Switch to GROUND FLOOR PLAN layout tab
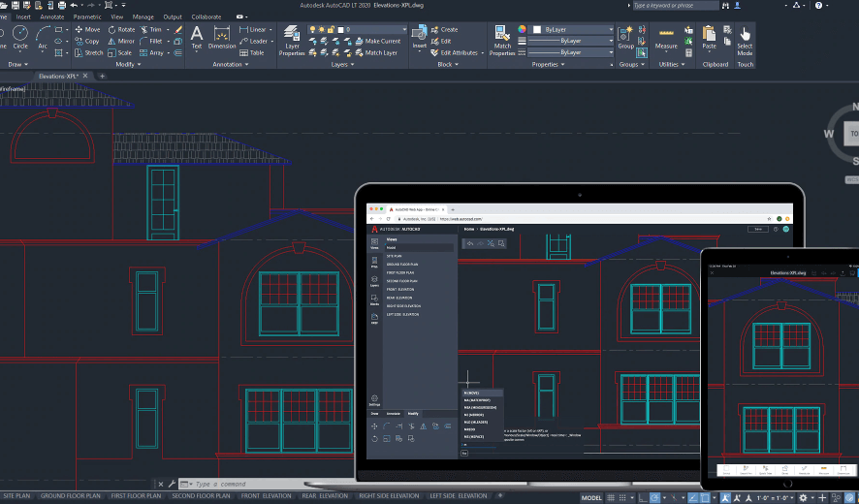The height and width of the screenshot is (504, 859). point(71,496)
